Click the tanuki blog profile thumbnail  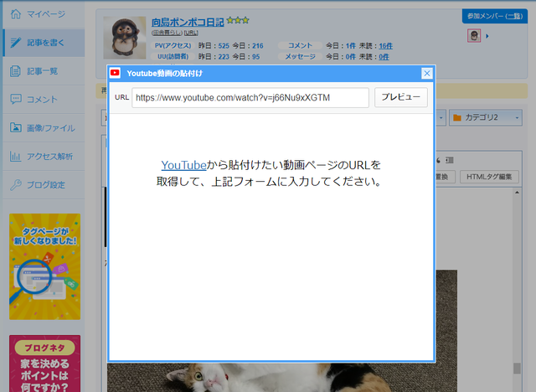(125, 38)
